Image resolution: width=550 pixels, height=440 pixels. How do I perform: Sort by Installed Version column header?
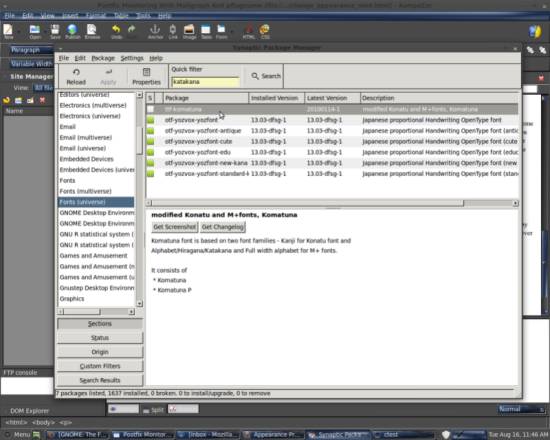[x=276, y=98]
